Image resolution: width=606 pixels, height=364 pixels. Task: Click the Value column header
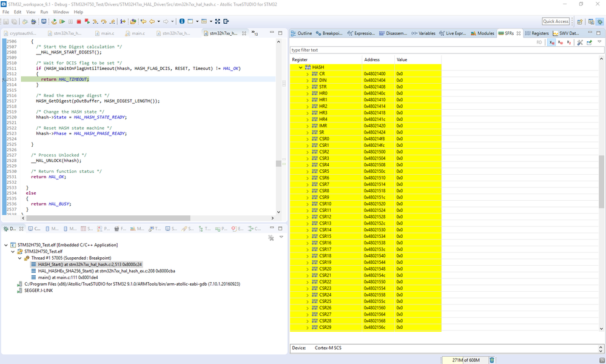tap(417, 59)
